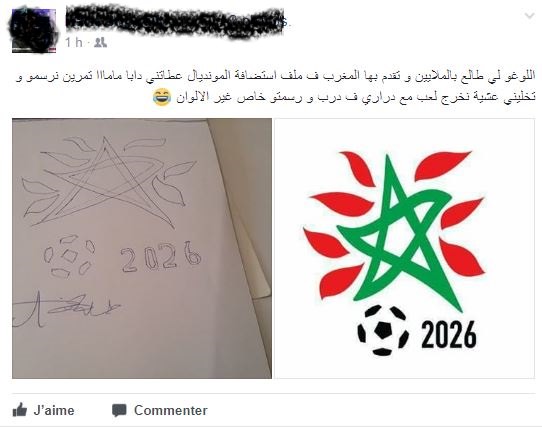Click the Commenter button label
542x427 pixels.
[171, 410]
